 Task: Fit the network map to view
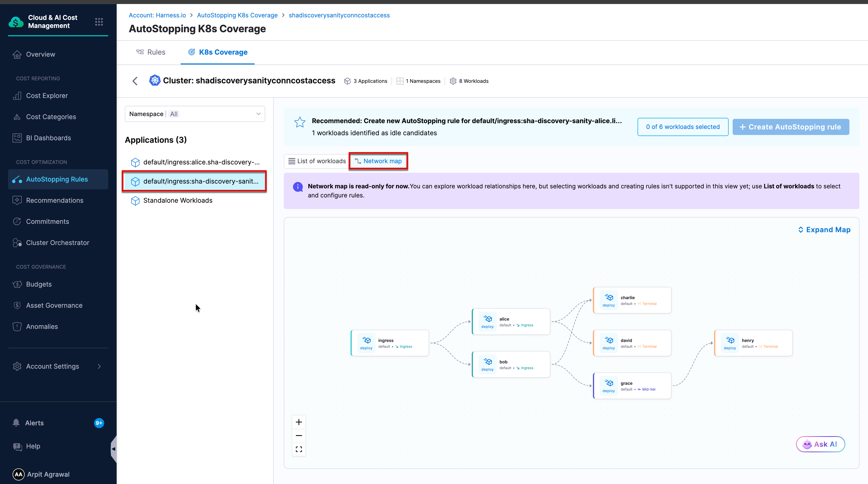tap(299, 449)
